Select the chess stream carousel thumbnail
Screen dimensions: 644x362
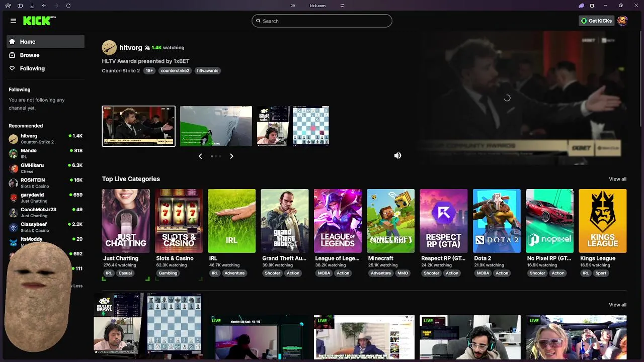coord(293,126)
